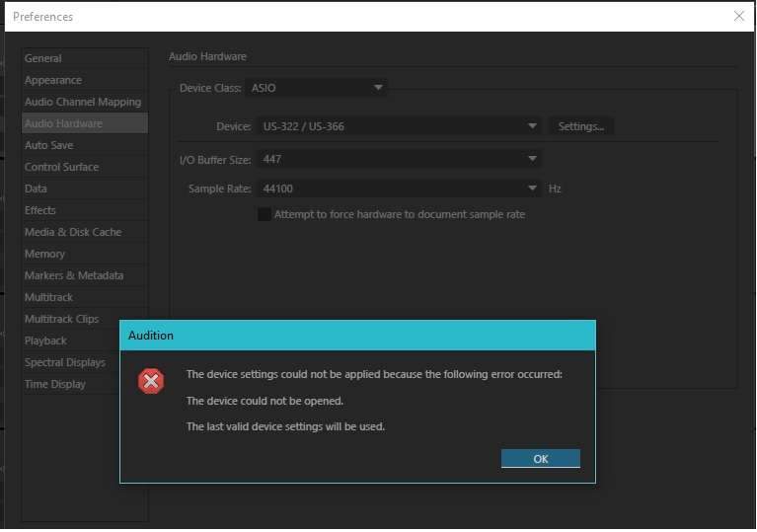The height and width of the screenshot is (532, 757).
Task: Open the device Settings button
Action: point(580,126)
